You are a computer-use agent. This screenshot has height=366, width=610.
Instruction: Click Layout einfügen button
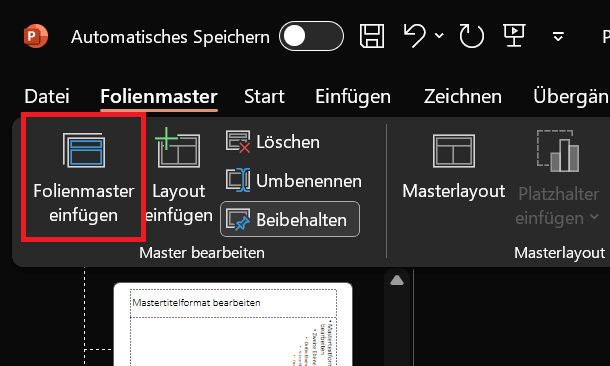[179, 177]
